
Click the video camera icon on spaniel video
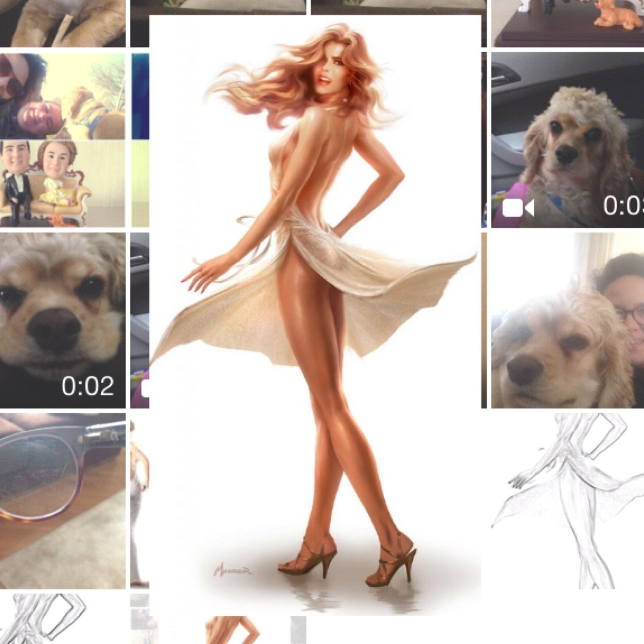(x=517, y=208)
